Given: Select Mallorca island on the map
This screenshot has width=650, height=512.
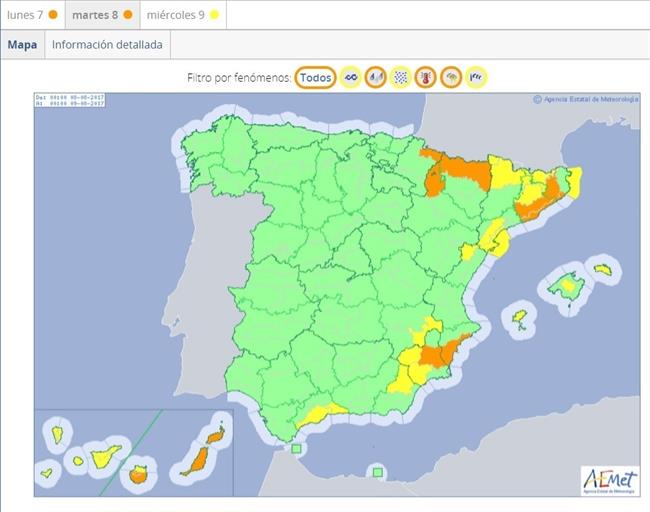Looking at the screenshot, I should (566, 286).
